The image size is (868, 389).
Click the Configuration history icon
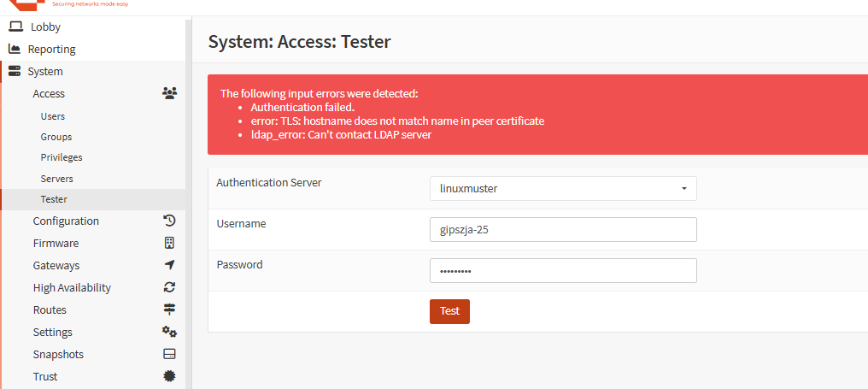coord(169,221)
